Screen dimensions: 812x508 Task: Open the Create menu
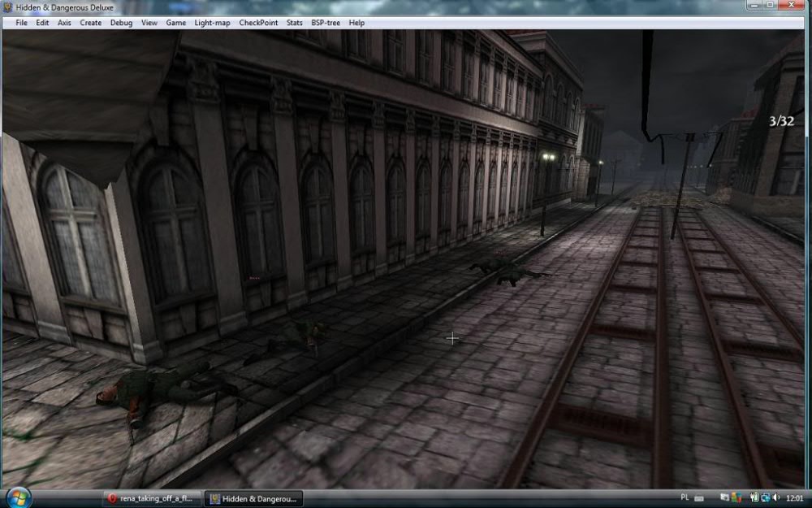point(91,23)
